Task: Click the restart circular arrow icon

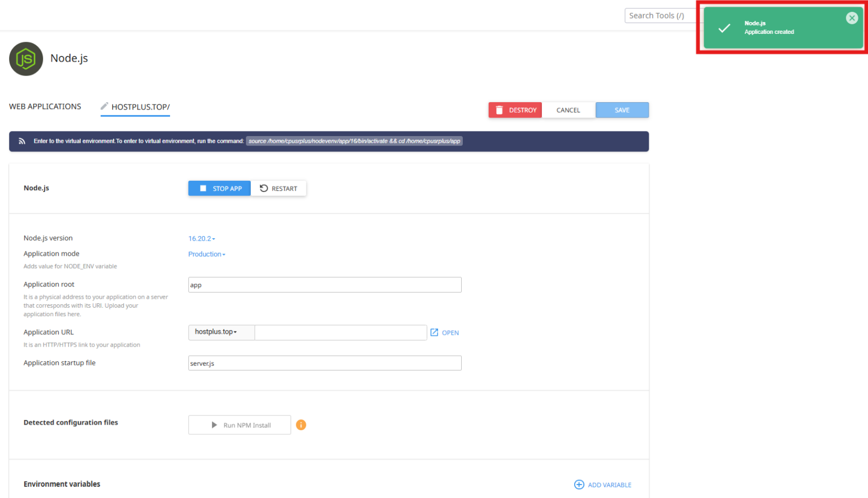Action: pos(264,189)
